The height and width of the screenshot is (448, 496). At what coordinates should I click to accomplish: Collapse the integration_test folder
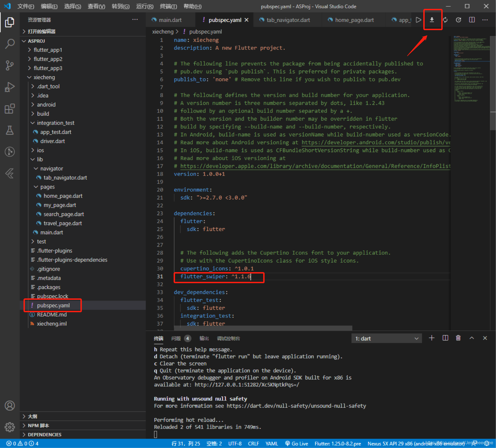[x=56, y=123]
